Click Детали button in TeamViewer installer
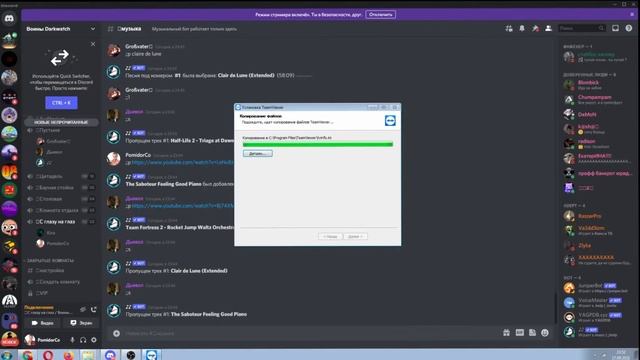Screen dimensions: 640x360 258,153
